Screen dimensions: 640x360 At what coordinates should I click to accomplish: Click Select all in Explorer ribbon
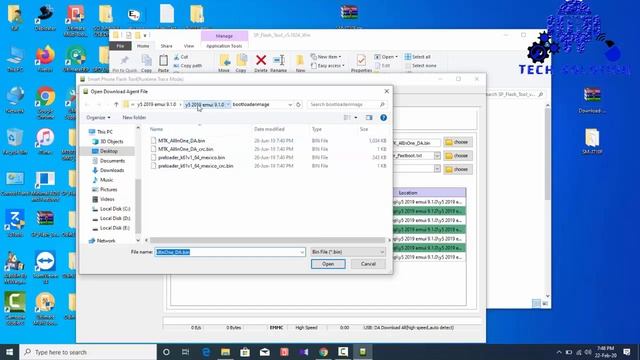coord(418,57)
